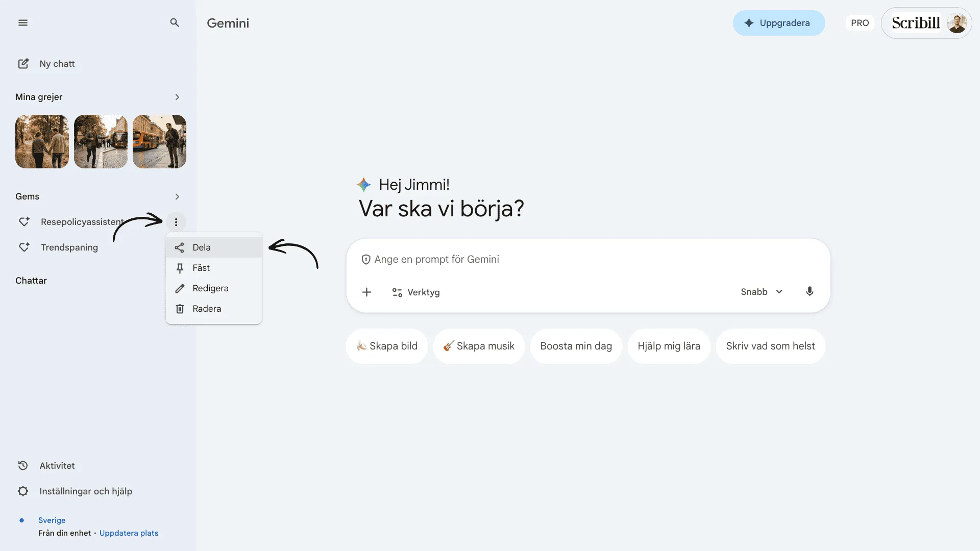980x551 pixels.
Task: Click the Uppdatera plats link
Action: pyautogui.click(x=129, y=533)
